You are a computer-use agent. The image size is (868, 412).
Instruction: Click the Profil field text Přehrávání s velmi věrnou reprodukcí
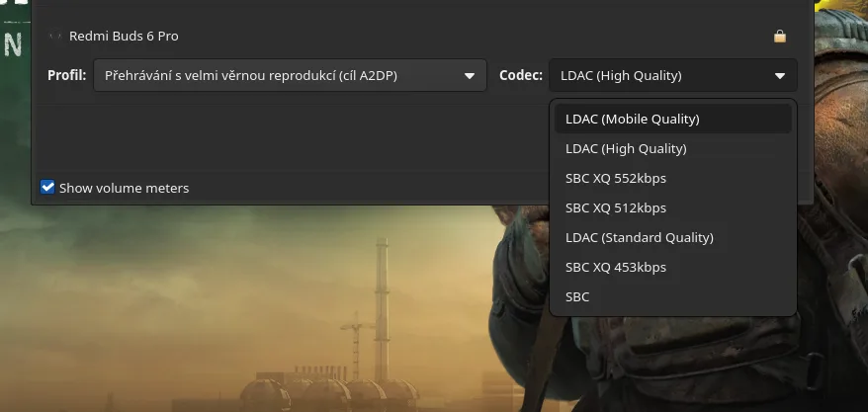pos(251,76)
